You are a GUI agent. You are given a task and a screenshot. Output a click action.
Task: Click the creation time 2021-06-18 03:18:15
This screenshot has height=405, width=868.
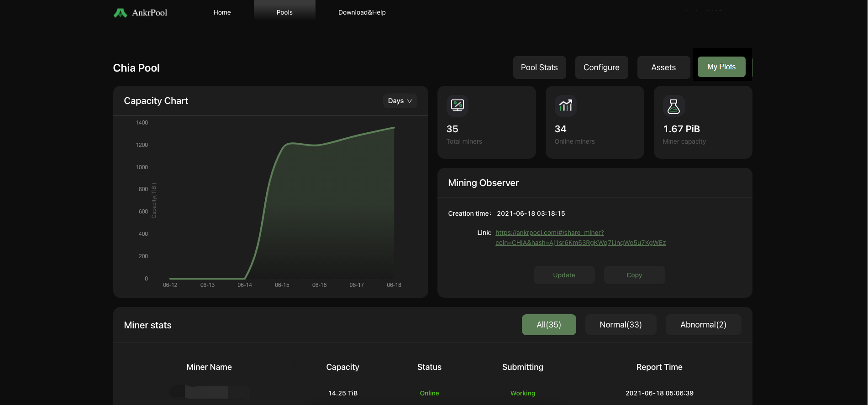531,213
